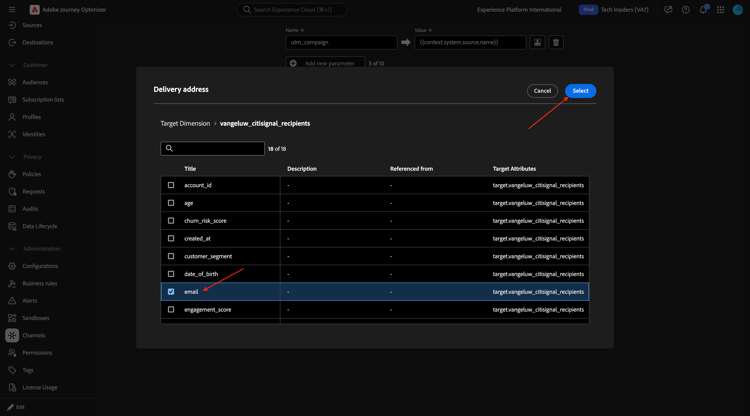This screenshot has width=750, height=416.
Task: Click the Referenced from column header
Action: click(x=411, y=169)
